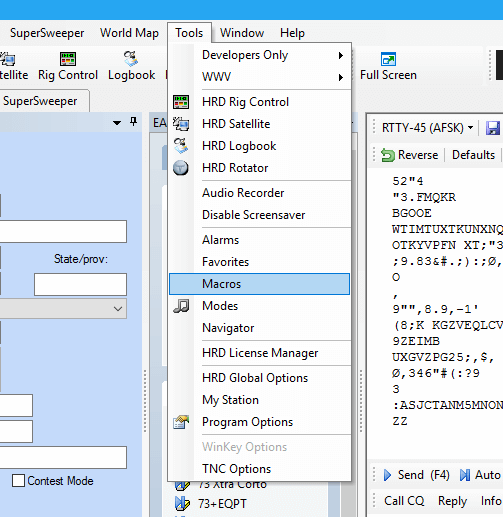Open RTTY-45 (AFSK) mode dropdown

tap(427, 128)
